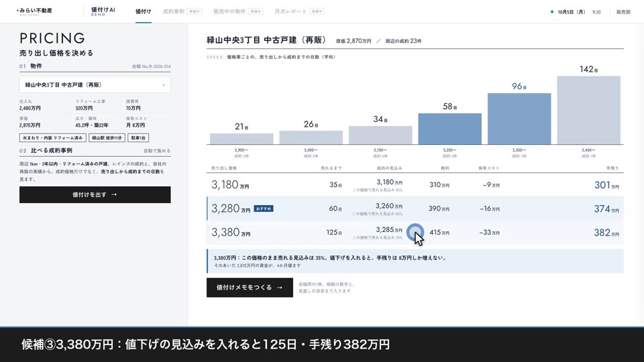Click the 3,200〜 price band label

point(449,150)
